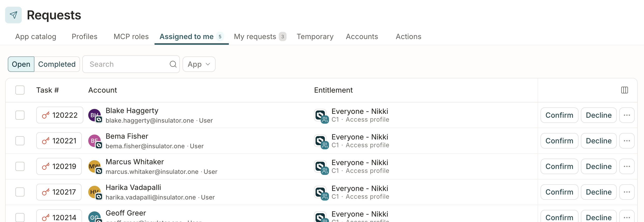The image size is (644, 222).
Task: Check the box for task 120217
Action: [20, 192]
